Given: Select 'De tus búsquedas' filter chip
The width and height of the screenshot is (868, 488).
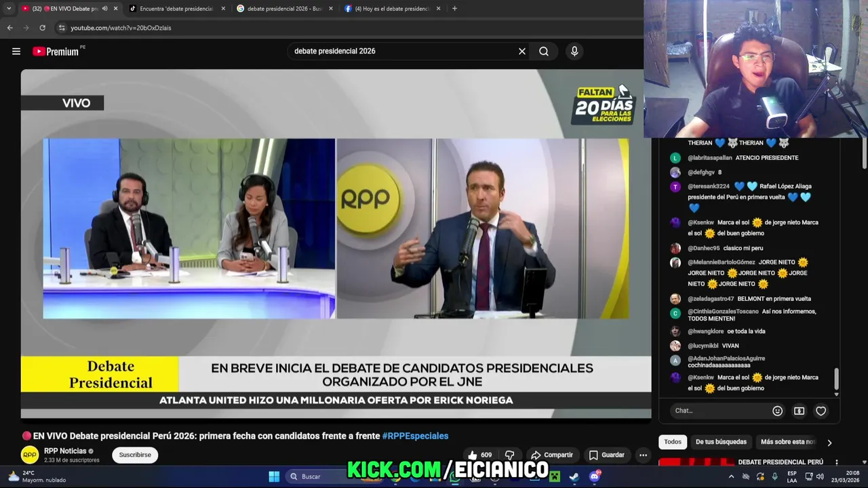Looking at the screenshot, I should point(721,442).
